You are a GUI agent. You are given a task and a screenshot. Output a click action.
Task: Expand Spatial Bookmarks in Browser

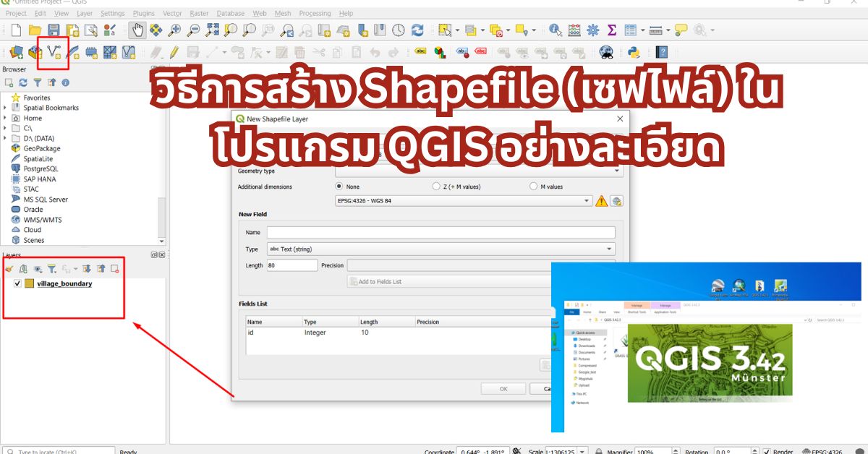tap(5, 108)
